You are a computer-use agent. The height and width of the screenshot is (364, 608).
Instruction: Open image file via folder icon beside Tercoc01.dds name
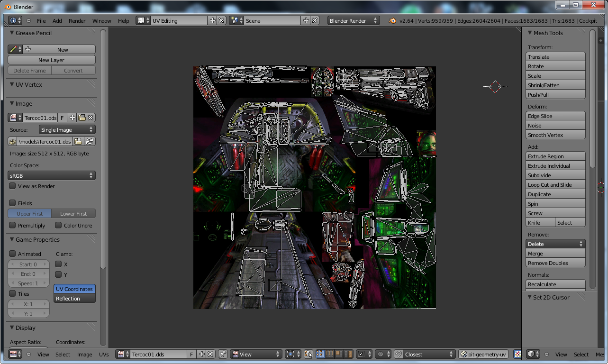point(82,118)
